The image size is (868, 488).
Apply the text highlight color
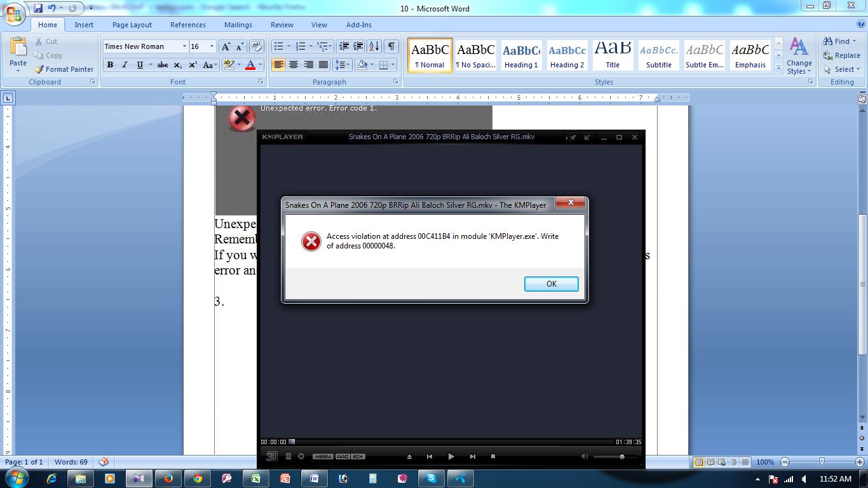click(x=229, y=65)
